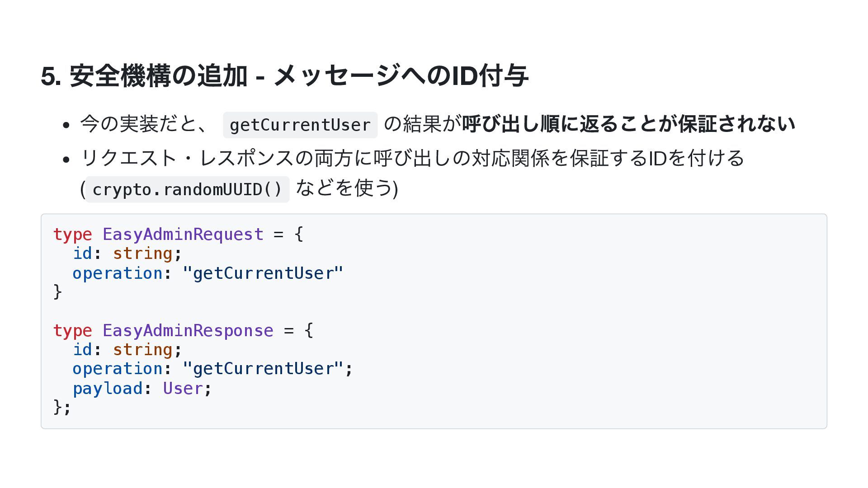
Task: Click the bold text 呼び出し順に返ることが保証されない
Action: click(628, 124)
